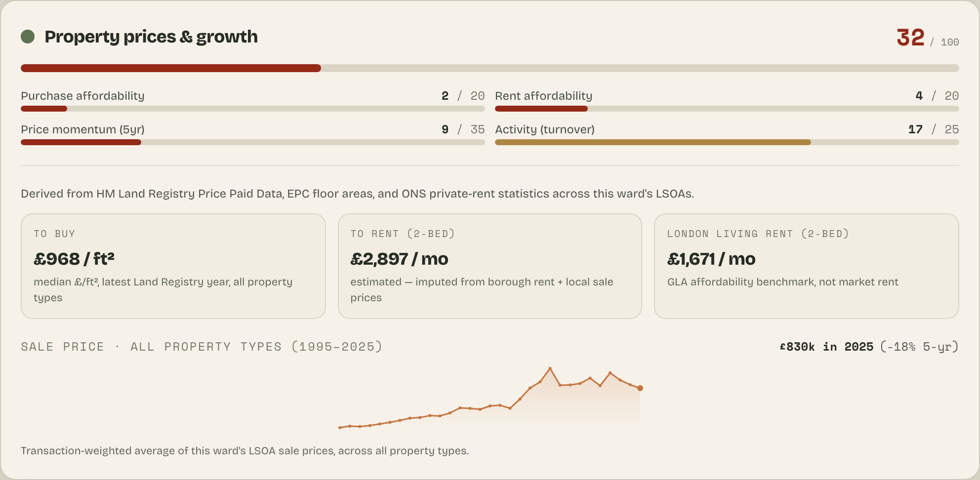This screenshot has width=980, height=480.
Task: Click the median £/ft² description text
Action: [x=163, y=290]
